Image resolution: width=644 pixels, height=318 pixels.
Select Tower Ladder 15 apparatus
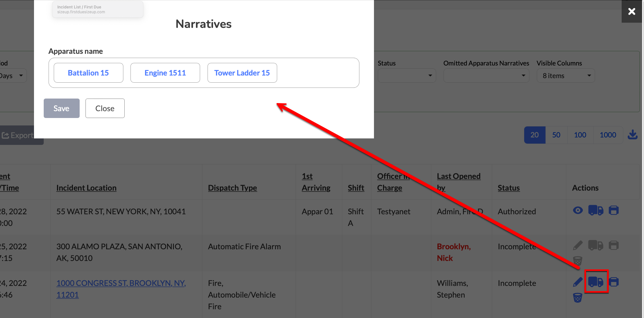pyautogui.click(x=242, y=73)
